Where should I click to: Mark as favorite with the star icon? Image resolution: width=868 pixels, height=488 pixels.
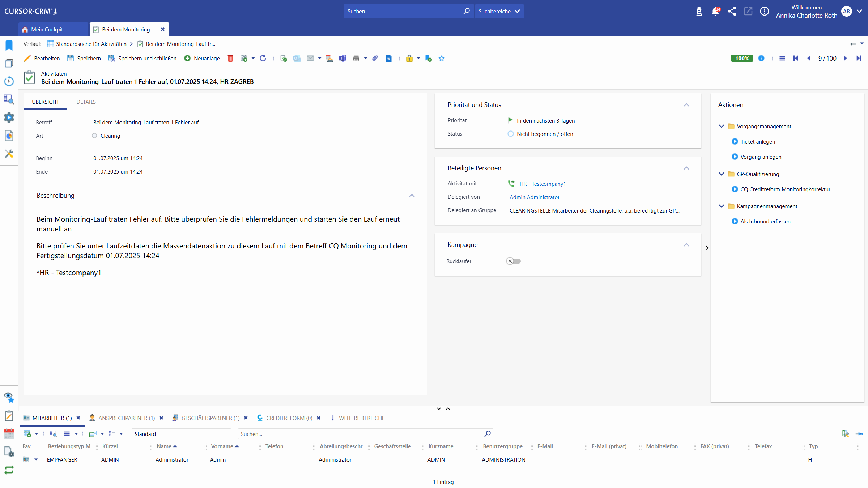(442, 58)
